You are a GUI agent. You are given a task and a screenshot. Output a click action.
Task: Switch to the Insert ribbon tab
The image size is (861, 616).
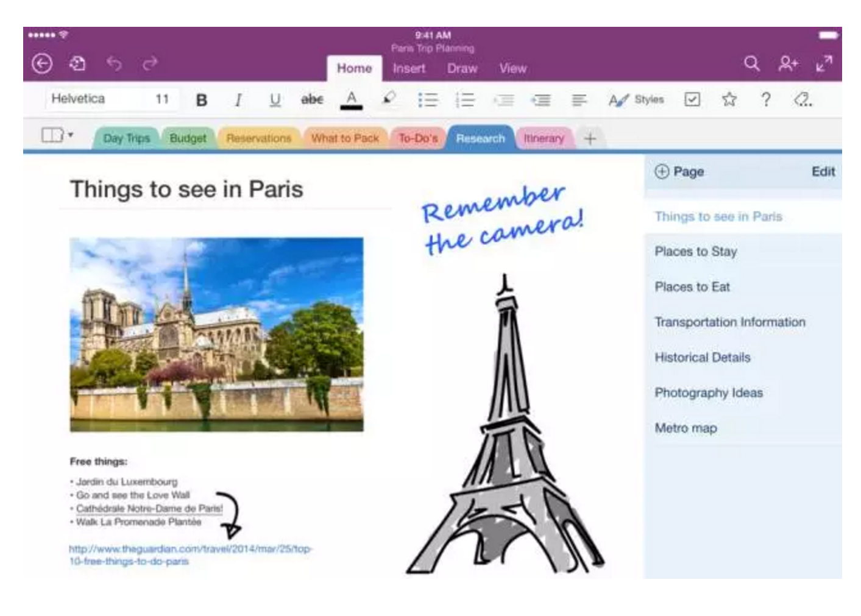click(409, 69)
